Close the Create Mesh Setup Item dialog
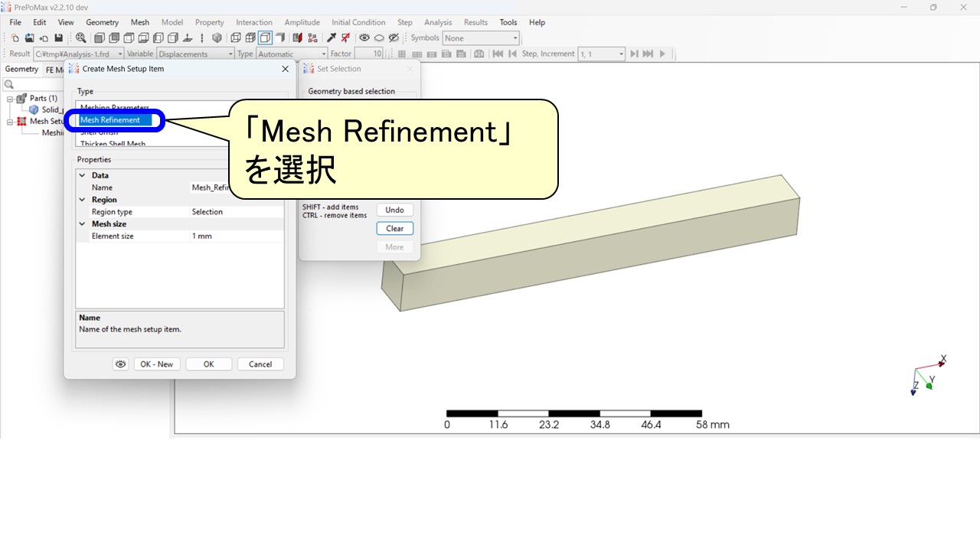This screenshot has height=551, width=980. pos(286,69)
